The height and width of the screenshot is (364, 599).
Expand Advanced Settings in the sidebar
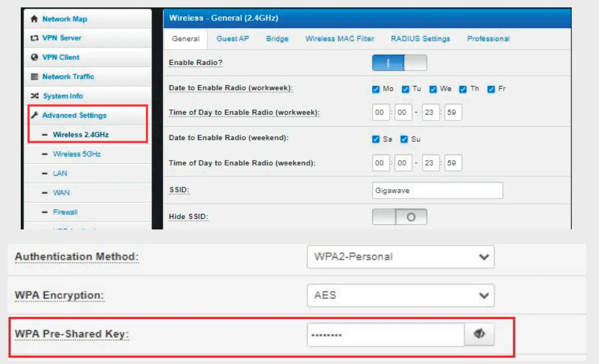point(87,115)
